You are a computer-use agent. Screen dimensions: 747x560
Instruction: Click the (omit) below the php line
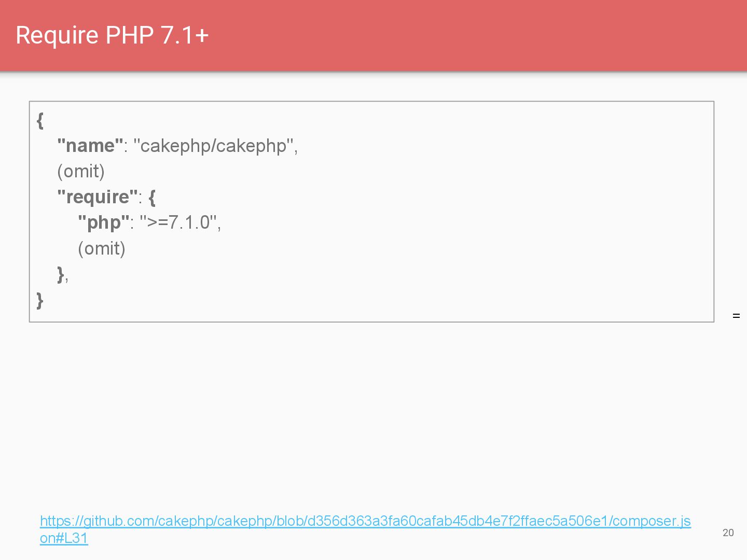pos(102,248)
